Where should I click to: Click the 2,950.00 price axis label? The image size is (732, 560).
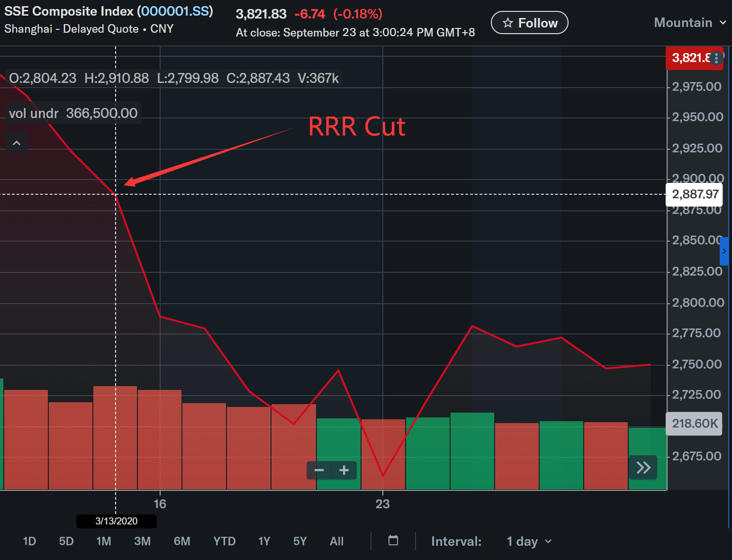coord(697,117)
